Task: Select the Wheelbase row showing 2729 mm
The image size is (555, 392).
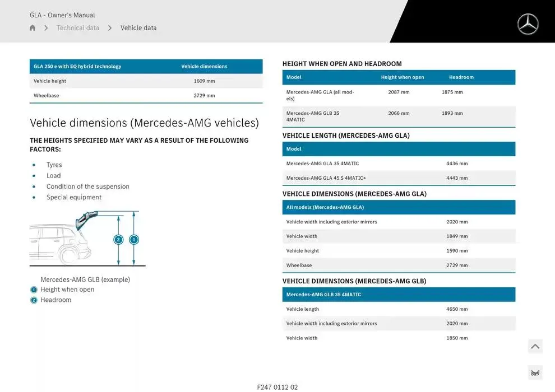Action: (146, 95)
